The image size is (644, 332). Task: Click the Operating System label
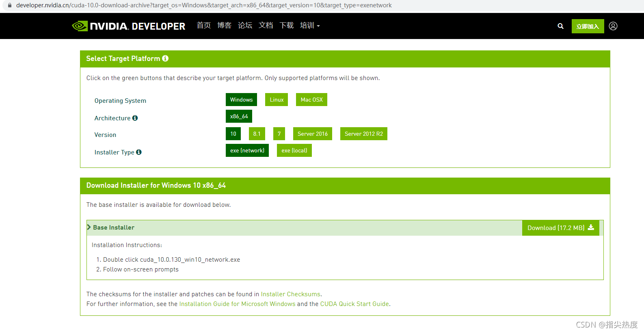tap(120, 101)
